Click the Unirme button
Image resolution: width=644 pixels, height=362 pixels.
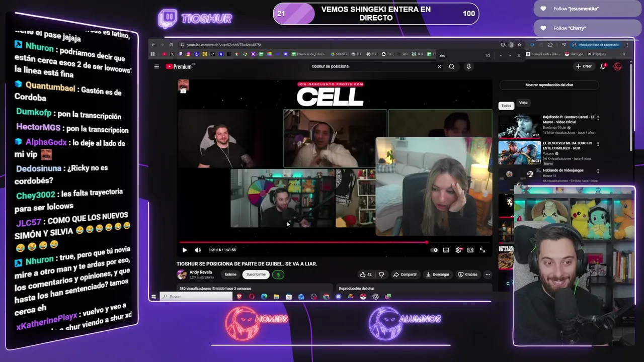[x=230, y=275]
